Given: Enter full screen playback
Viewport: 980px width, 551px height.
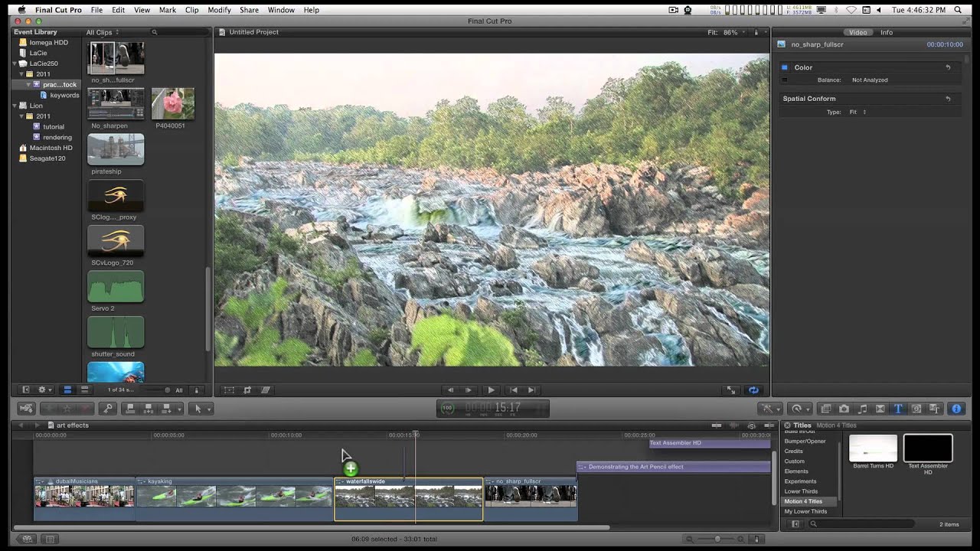Looking at the screenshot, I should point(730,390).
